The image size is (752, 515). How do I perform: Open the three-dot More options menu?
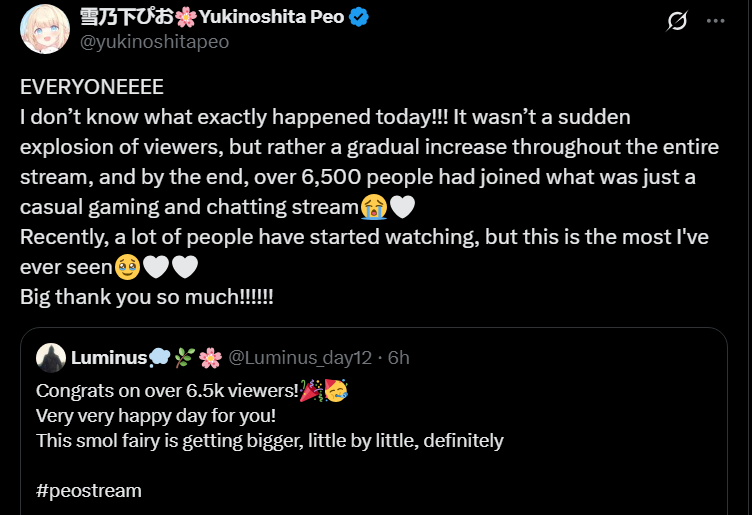716,21
